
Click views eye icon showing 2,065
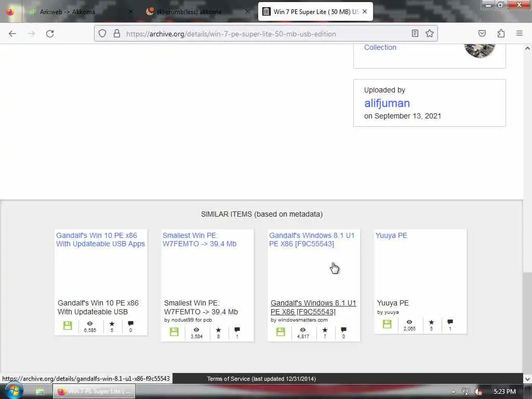click(x=409, y=322)
